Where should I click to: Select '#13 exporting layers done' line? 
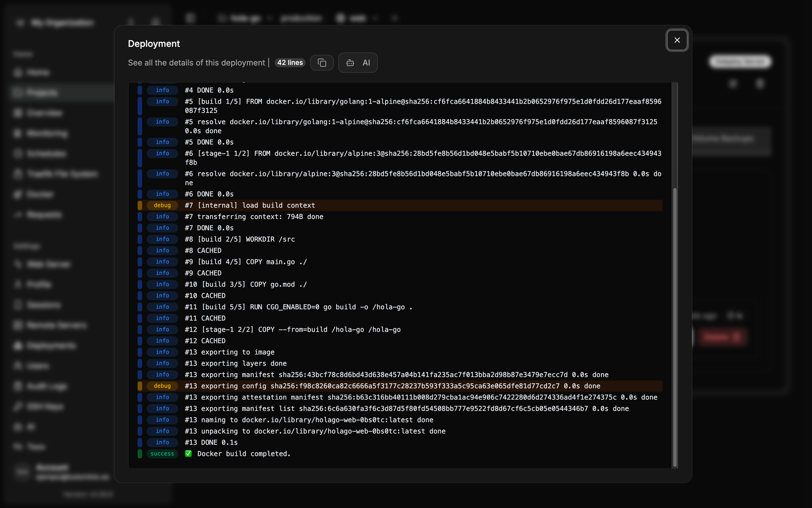400,363
